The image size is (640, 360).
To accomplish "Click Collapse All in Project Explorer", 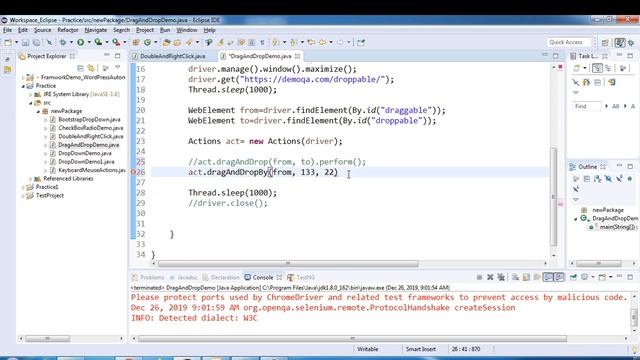I will [80, 68].
